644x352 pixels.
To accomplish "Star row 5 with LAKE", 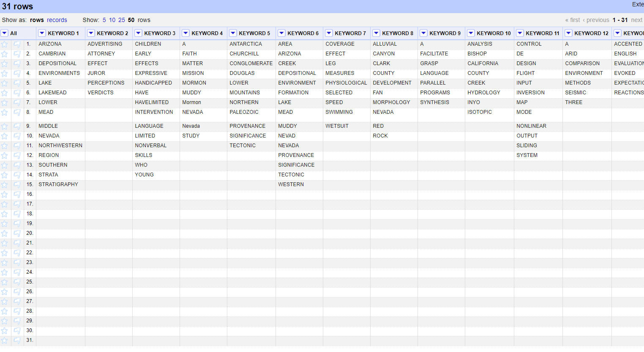I will (x=4, y=83).
